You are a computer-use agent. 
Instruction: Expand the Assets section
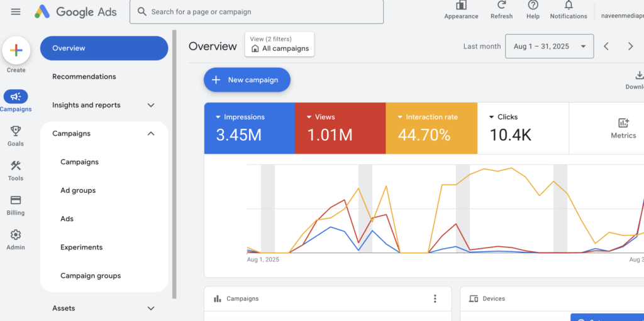(150, 308)
